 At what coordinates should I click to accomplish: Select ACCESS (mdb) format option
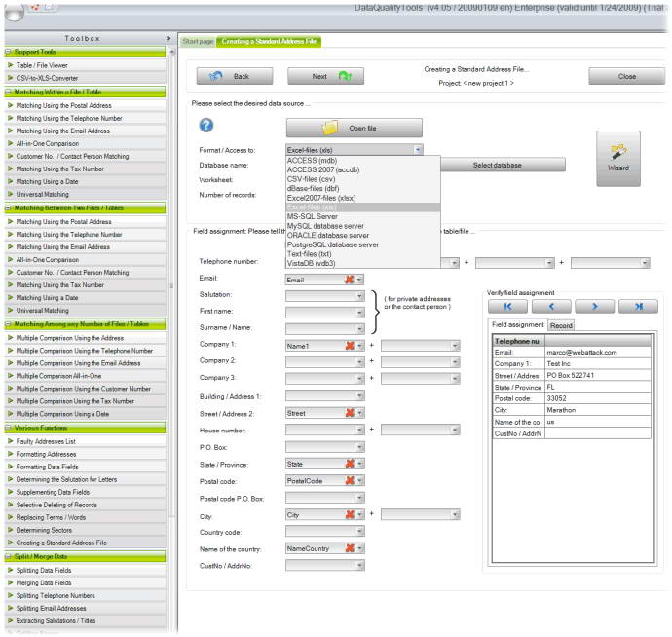[362, 161]
